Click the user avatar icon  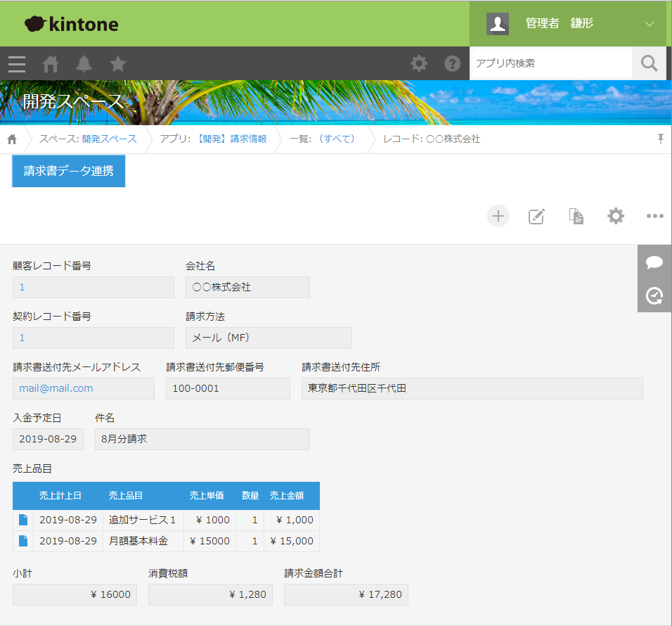pos(498,24)
